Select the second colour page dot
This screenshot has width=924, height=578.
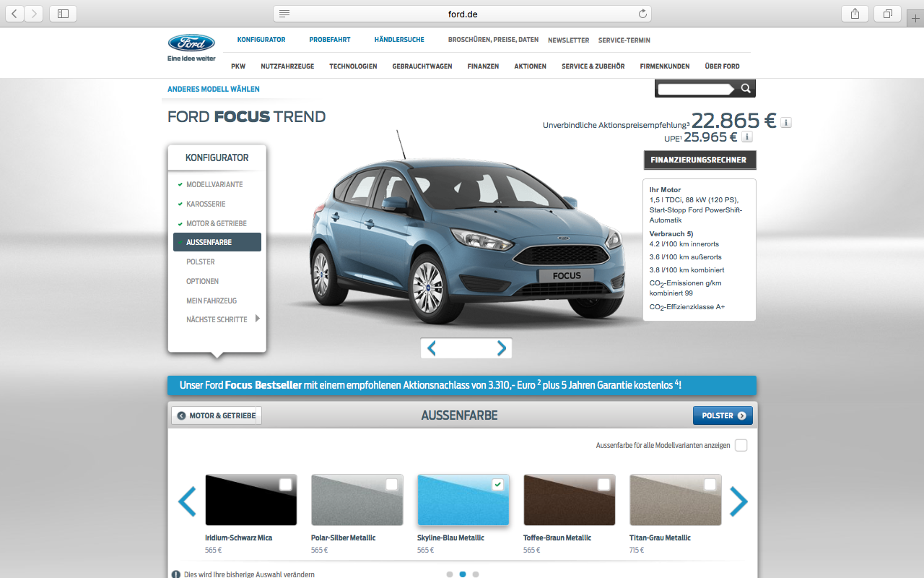(x=463, y=574)
